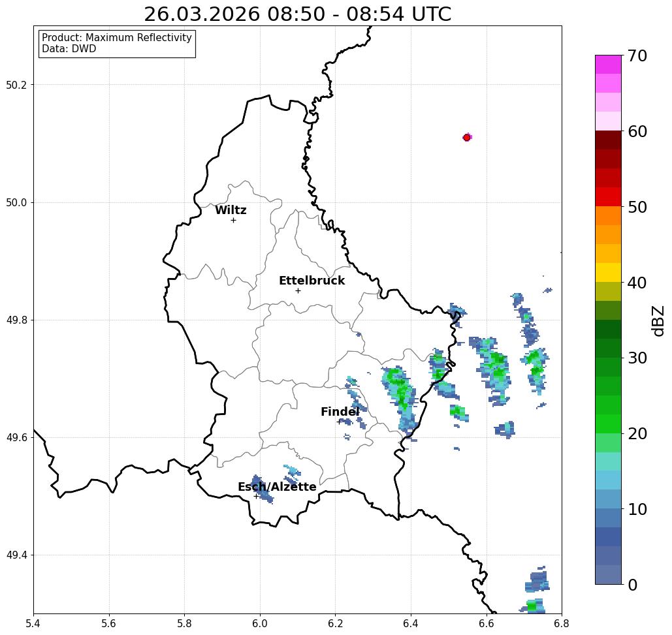Click the bright red 50 dBZ colorbar segment

608,197
